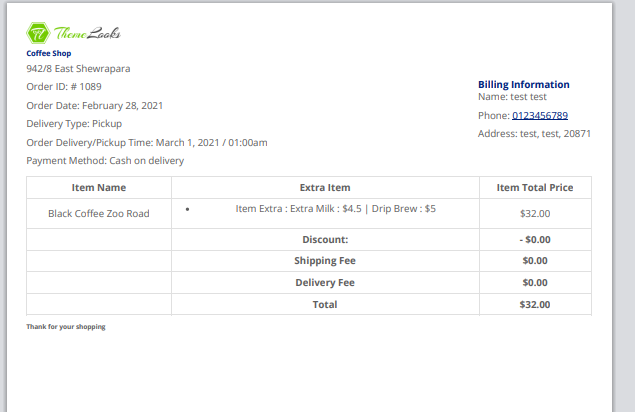Select the 942/8 East Shewrapara address line
This screenshot has height=412, width=635.
tap(78, 69)
